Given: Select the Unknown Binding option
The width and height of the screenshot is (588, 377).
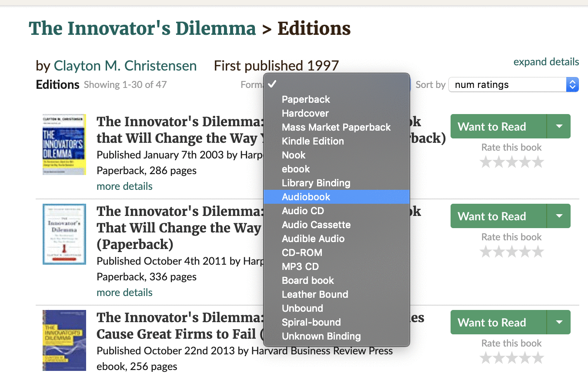Looking at the screenshot, I should 337,336.
